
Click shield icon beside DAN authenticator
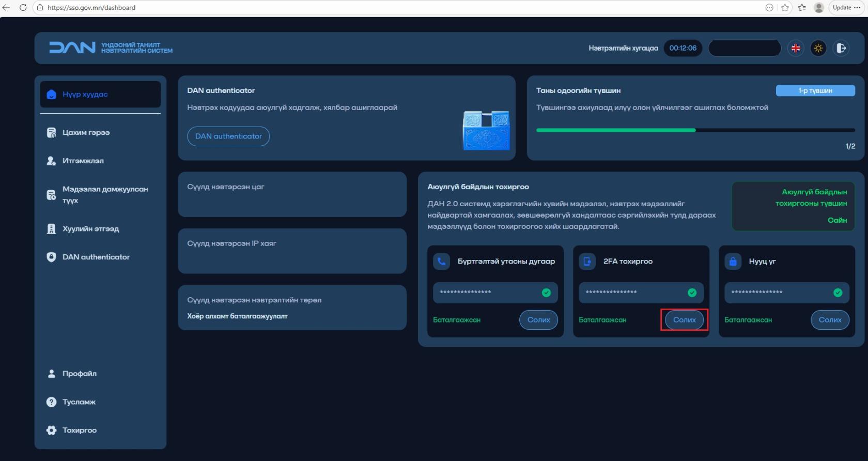pyautogui.click(x=51, y=257)
